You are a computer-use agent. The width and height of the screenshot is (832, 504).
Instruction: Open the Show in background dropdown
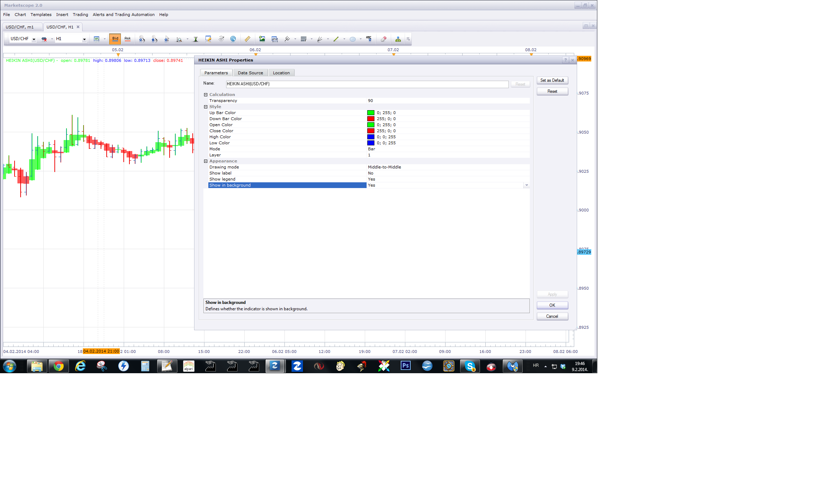pyautogui.click(x=527, y=185)
